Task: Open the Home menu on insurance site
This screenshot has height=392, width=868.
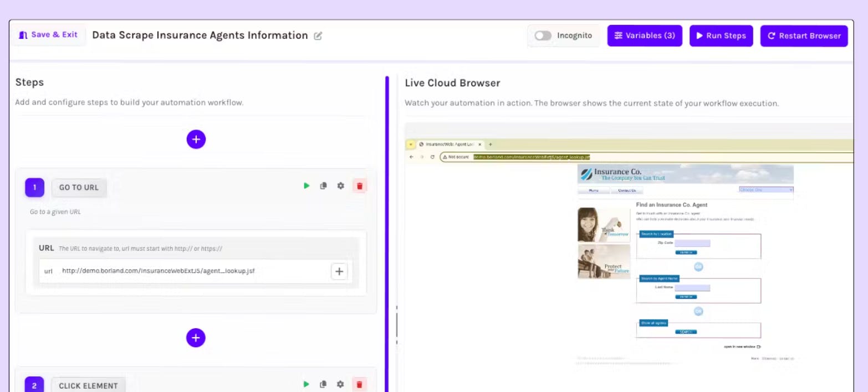Action: [594, 190]
